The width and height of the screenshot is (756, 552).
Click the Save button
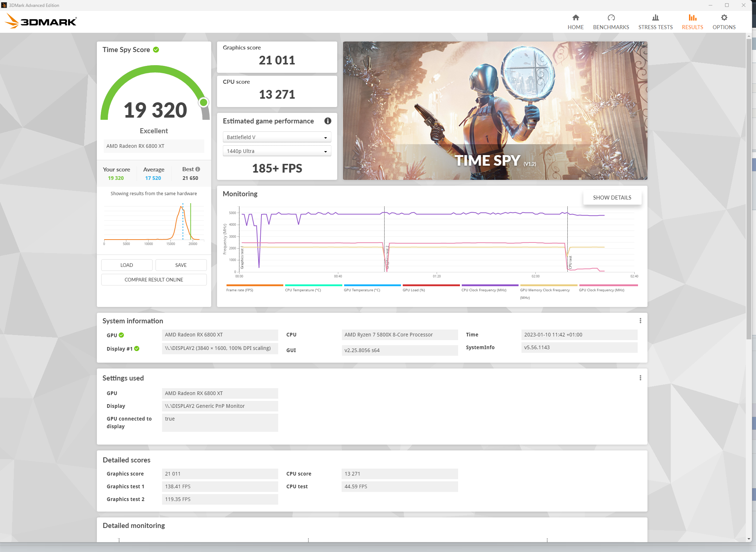click(181, 265)
